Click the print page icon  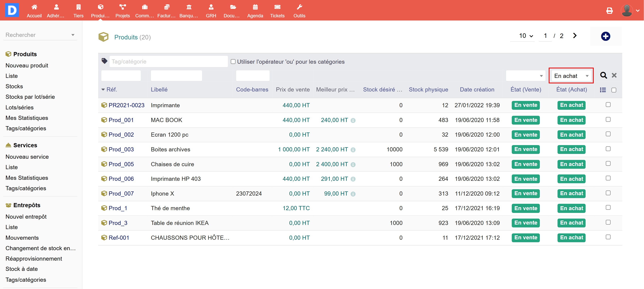click(x=609, y=10)
